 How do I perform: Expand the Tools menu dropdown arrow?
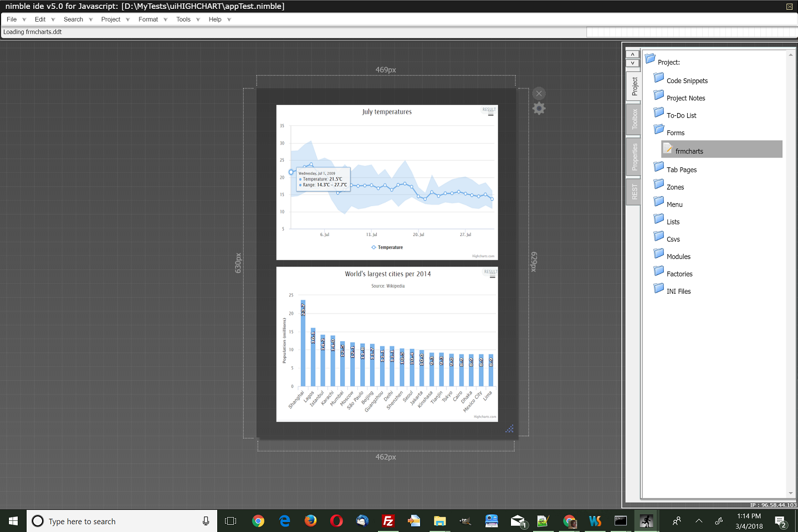pos(198,20)
